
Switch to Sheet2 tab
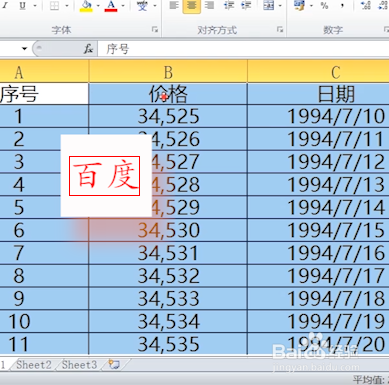[34, 365]
